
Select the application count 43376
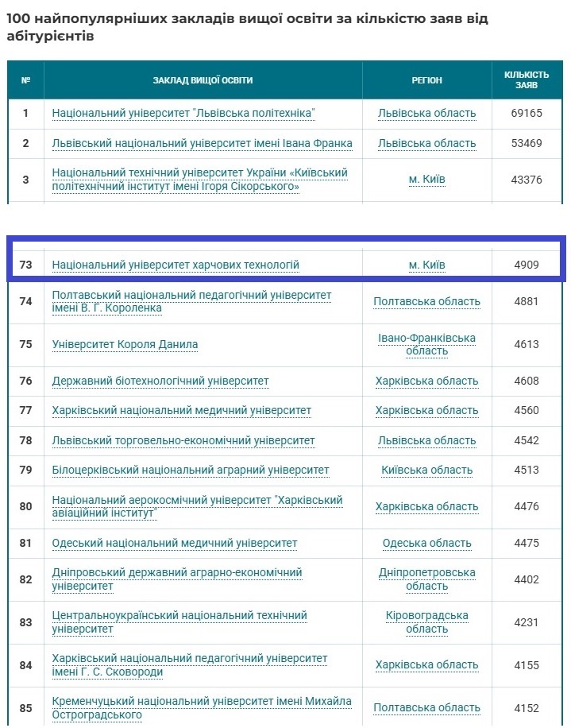click(527, 180)
